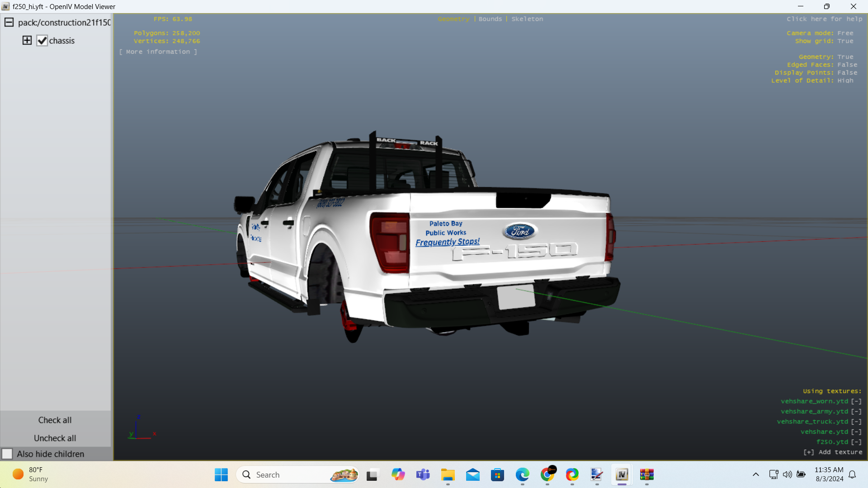
Task: Click the Check all button
Action: click(x=55, y=420)
